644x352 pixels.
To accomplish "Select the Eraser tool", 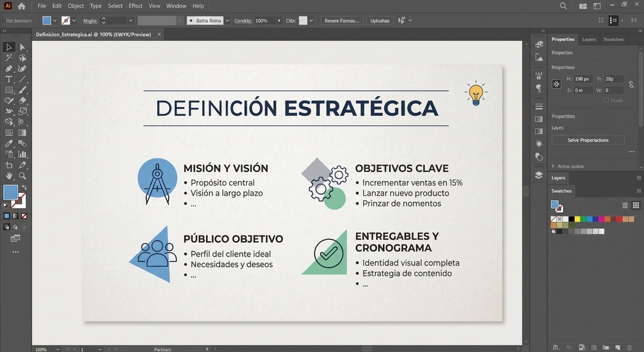I will 22,101.
